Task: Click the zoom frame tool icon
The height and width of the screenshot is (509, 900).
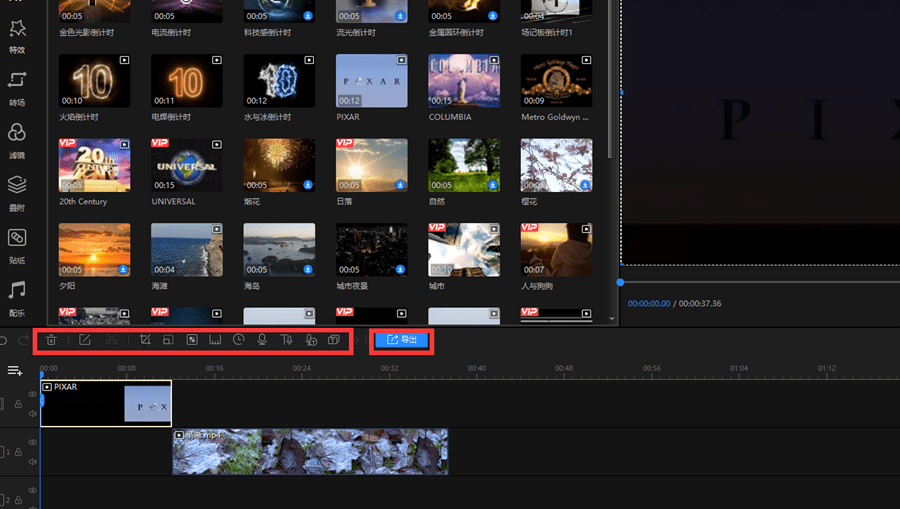Action: (168, 340)
